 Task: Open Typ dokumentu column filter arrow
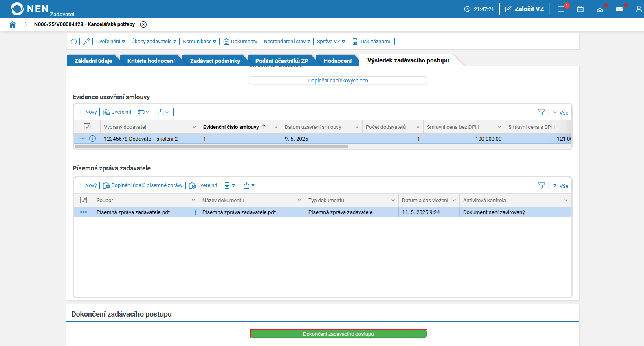(393, 201)
